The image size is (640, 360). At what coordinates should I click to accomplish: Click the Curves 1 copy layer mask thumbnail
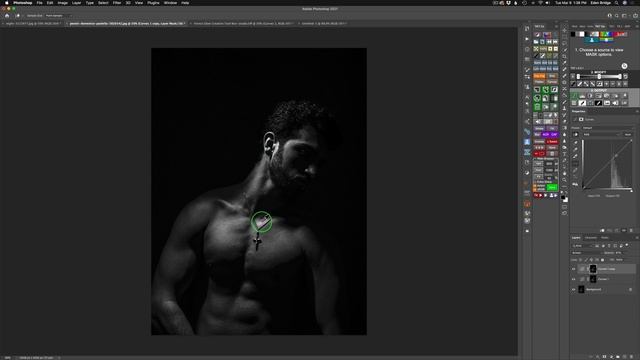click(x=593, y=269)
